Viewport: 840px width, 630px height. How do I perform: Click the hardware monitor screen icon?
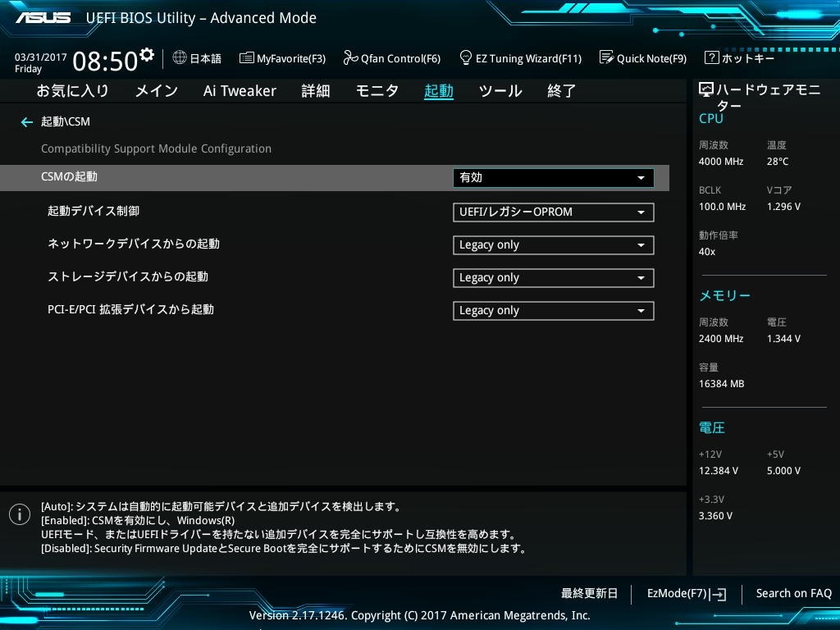coord(706,89)
